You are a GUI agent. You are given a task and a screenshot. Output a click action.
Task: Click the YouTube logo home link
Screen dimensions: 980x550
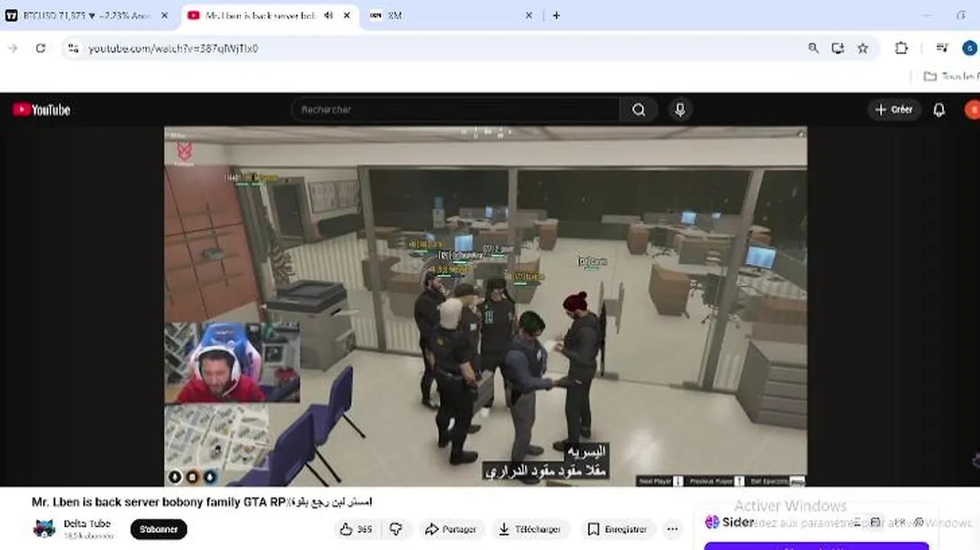(42, 110)
